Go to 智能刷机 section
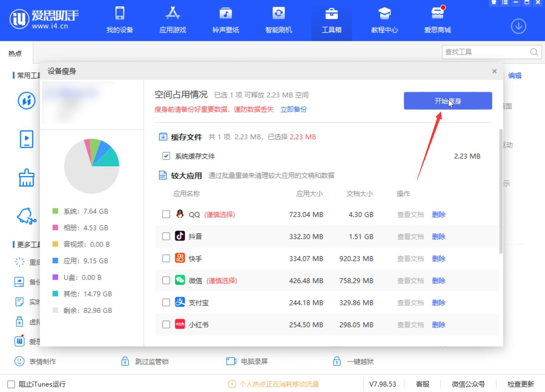 coord(279,21)
